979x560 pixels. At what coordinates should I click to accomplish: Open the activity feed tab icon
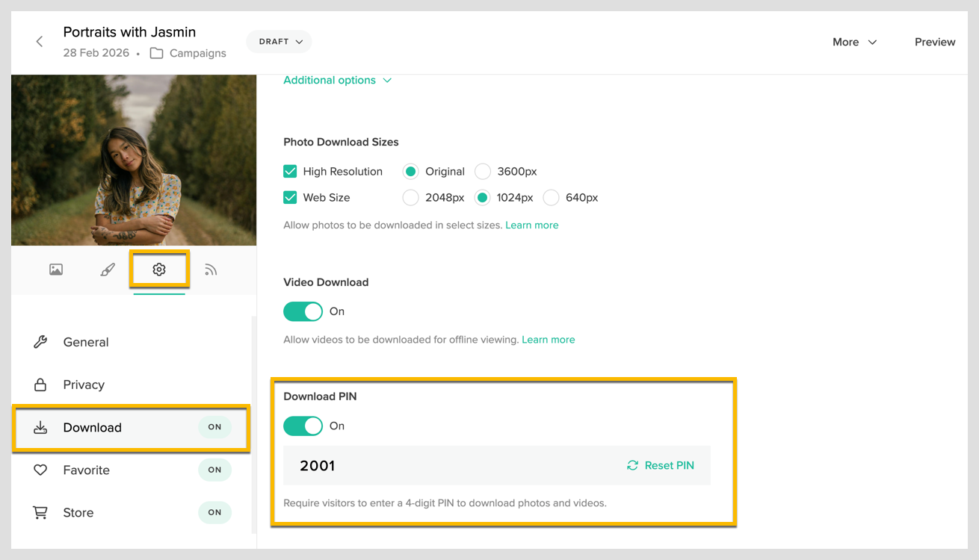click(x=211, y=270)
